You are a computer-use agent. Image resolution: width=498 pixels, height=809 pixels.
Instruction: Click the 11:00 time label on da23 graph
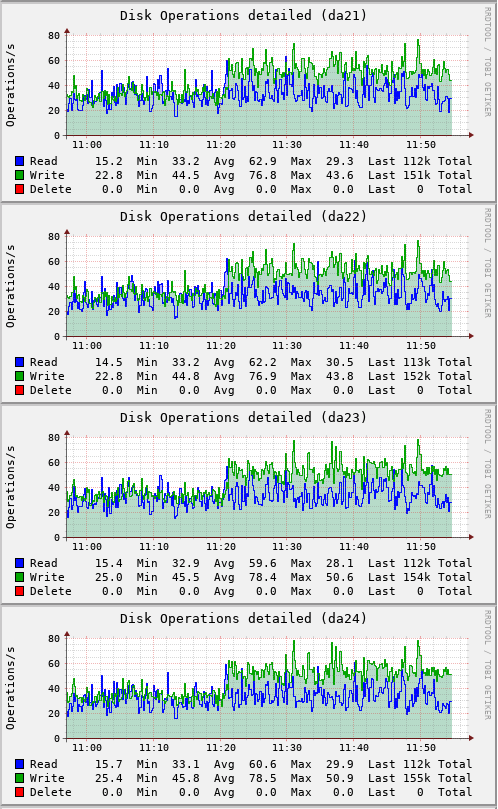click(x=87, y=547)
